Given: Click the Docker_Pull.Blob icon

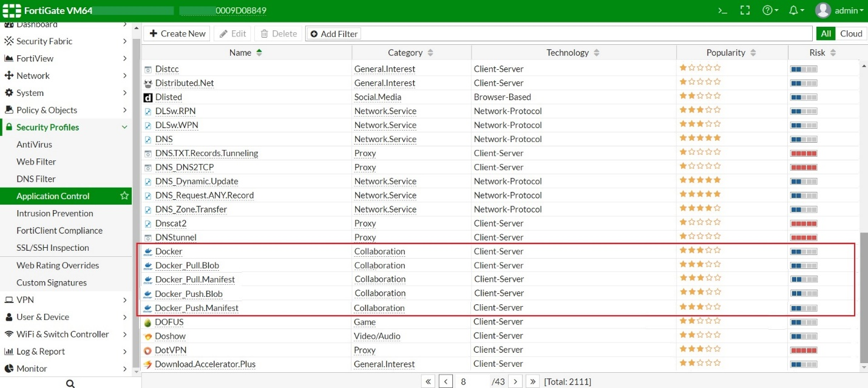Looking at the screenshot, I should tap(148, 265).
